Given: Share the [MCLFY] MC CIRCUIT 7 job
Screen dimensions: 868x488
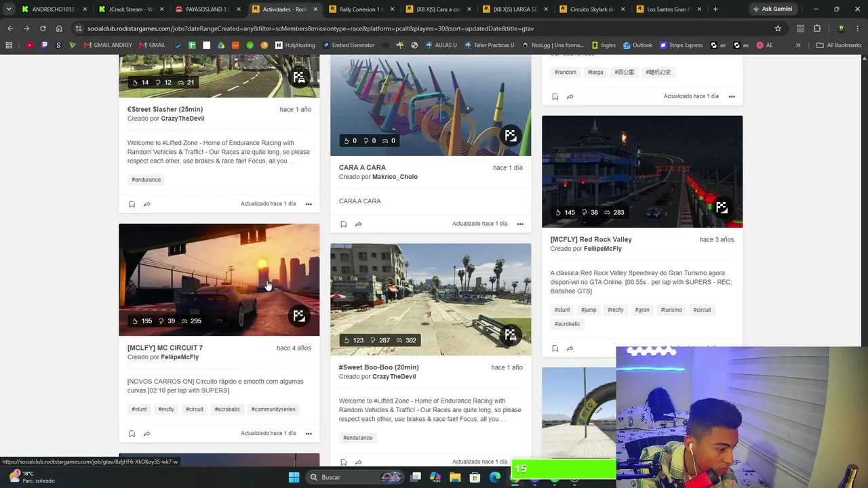Looking at the screenshot, I should pos(146,433).
